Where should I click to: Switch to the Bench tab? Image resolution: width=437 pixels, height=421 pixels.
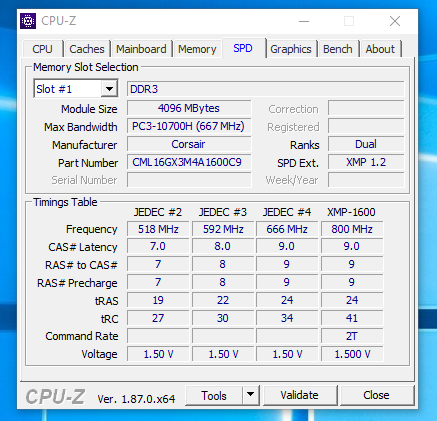[338, 49]
